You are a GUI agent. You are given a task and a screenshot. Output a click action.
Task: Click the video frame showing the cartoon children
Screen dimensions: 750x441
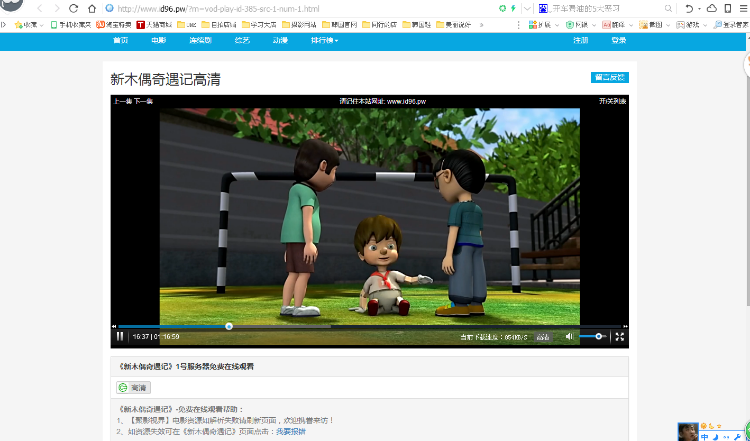click(370, 216)
